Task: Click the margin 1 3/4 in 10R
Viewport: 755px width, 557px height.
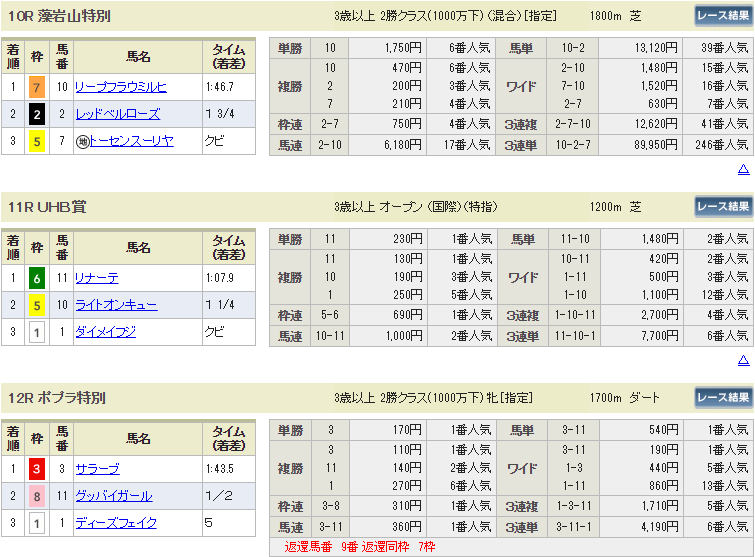Action: tap(220, 114)
